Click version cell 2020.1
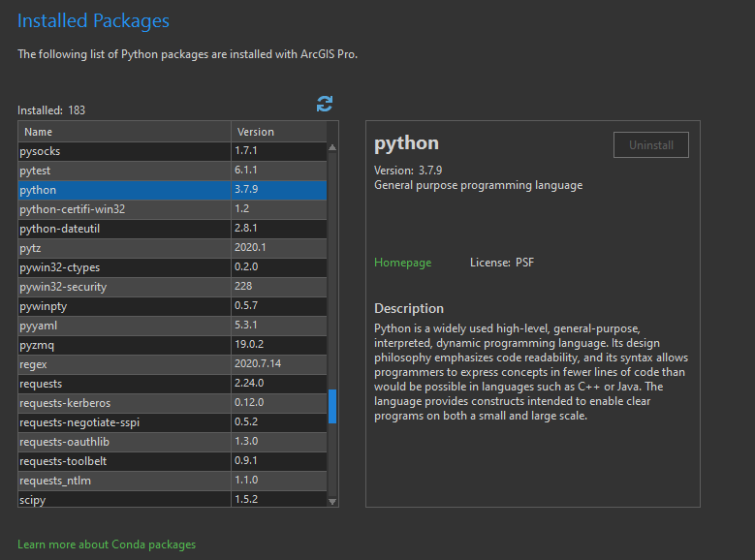The width and height of the screenshot is (755, 560). (x=279, y=248)
